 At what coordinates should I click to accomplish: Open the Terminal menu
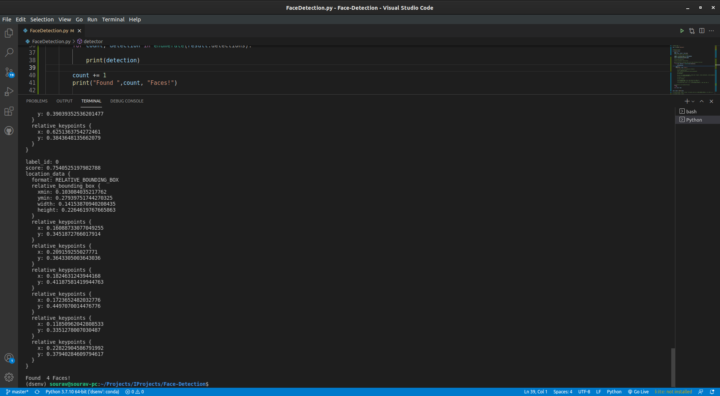click(113, 19)
